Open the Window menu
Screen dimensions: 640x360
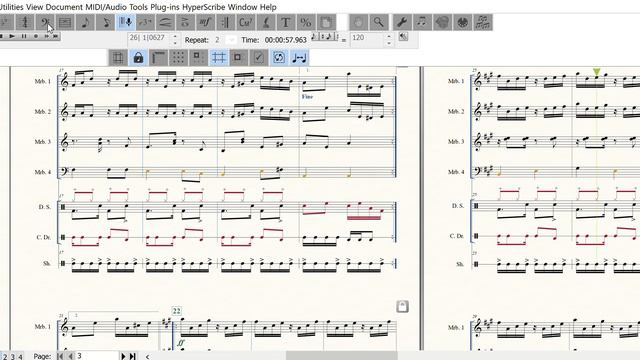pyautogui.click(x=242, y=7)
